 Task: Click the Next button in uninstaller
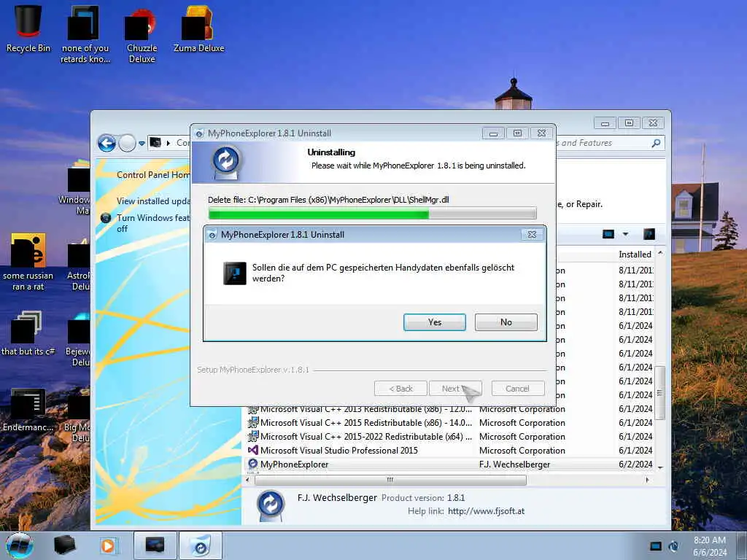(455, 389)
